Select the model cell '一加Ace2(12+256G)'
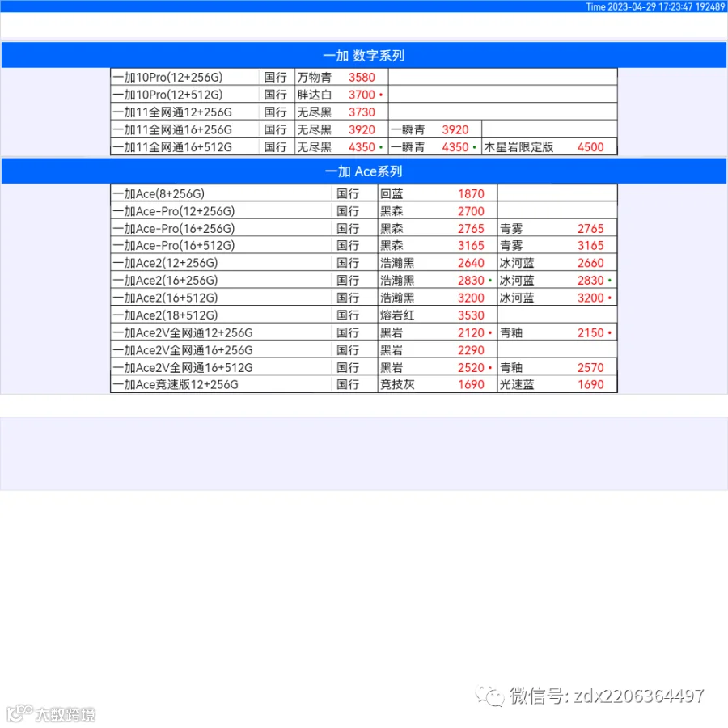Image resolution: width=728 pixels, height=728 pixels. pyautogui.click(x=165, y=263)
